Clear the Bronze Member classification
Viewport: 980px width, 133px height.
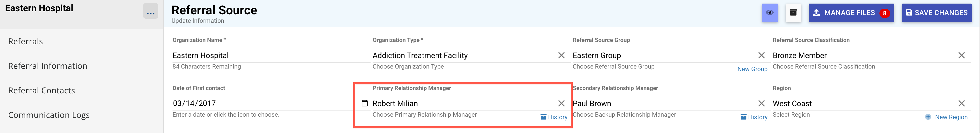[x=961, y=56]
